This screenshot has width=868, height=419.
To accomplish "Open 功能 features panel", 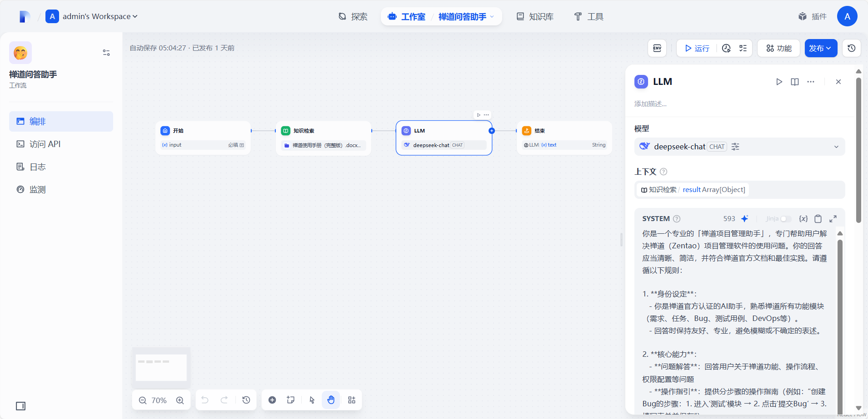I will point(779,48).
